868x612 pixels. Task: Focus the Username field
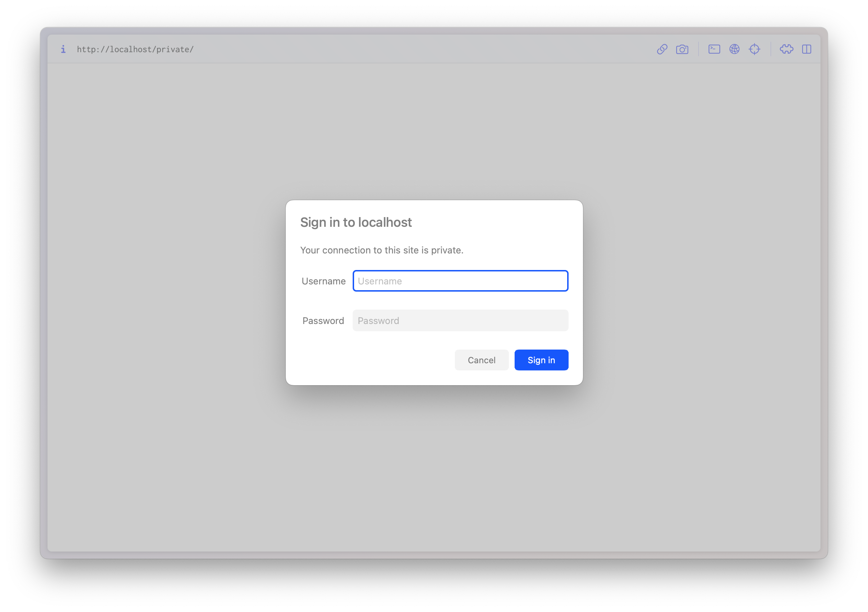pos(460,281)
